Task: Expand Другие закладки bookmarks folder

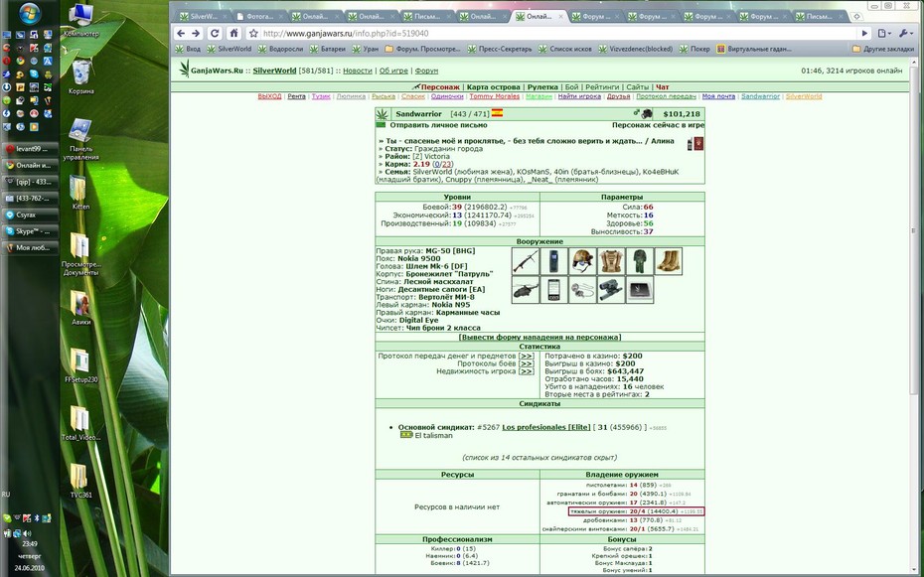Action: pyautogui.click(x=882, y=49)
